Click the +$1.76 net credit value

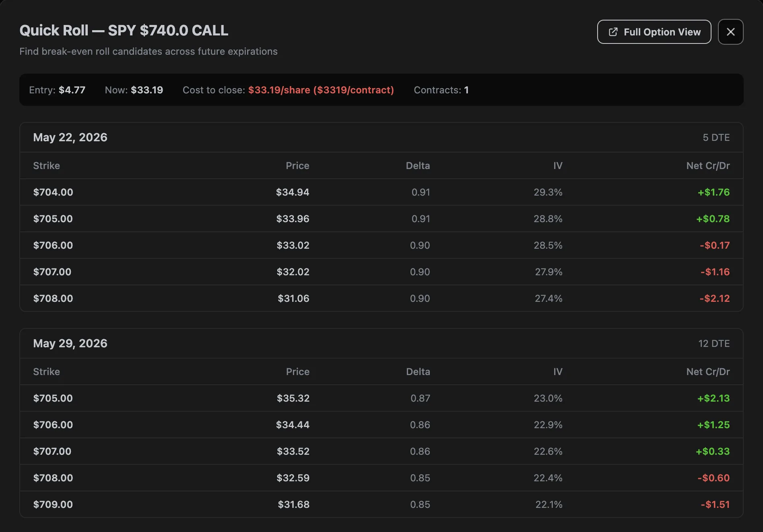(714, 192)
